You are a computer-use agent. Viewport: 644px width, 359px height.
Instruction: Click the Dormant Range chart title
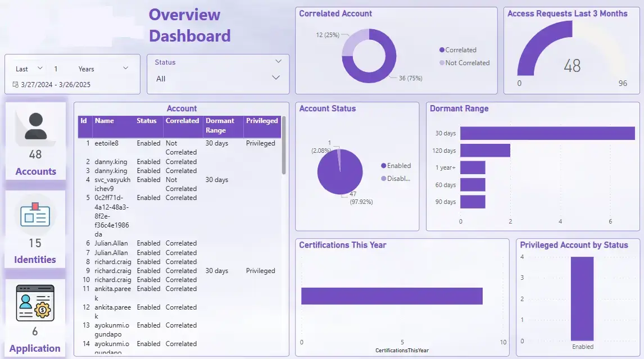tap(459, 108)
